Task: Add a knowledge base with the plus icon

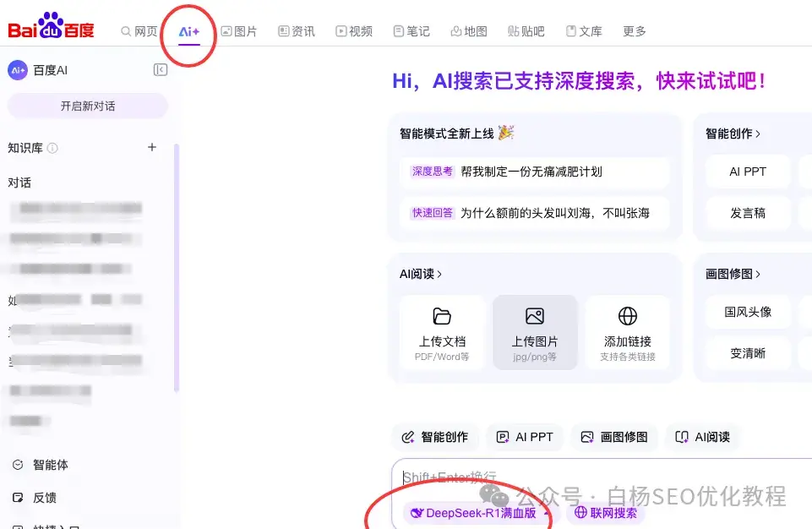Action: tap(152, 147)
